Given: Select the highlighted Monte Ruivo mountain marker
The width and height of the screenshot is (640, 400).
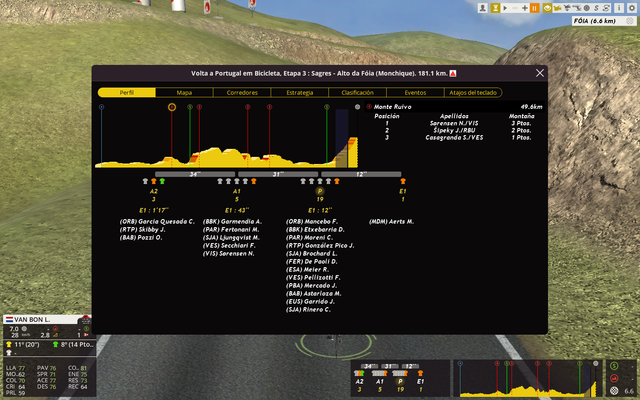Looking at the screenshot, I should tap(172, 107).
